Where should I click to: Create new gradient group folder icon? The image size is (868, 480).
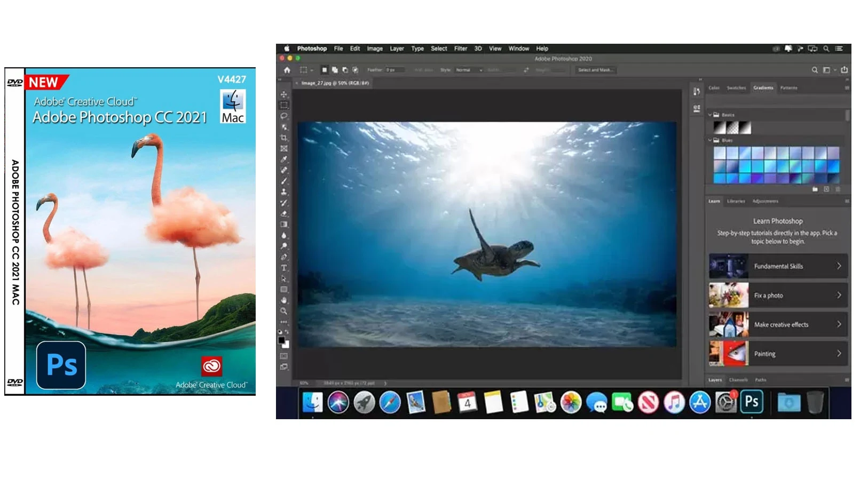(x=815, y=189)
